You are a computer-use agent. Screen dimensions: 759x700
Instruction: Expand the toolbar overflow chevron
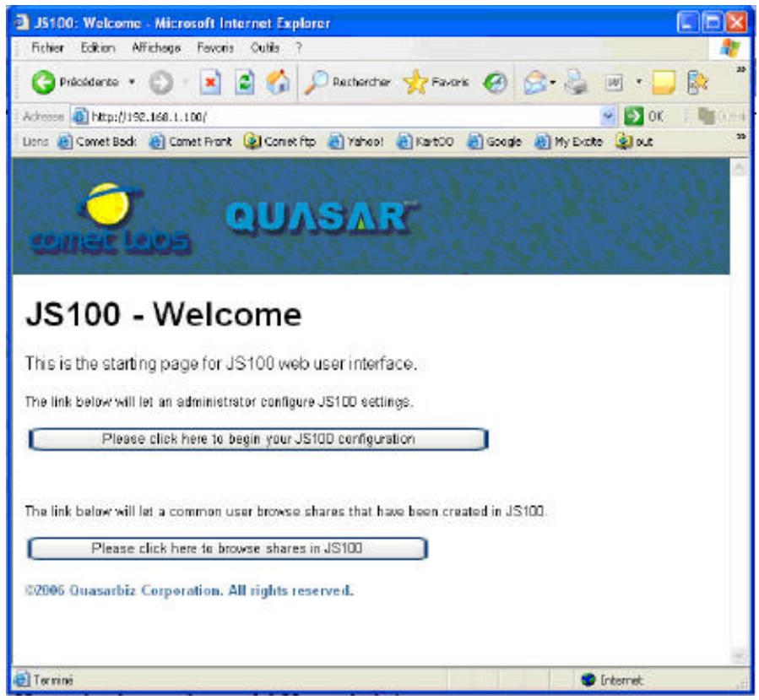coord(740,70)
